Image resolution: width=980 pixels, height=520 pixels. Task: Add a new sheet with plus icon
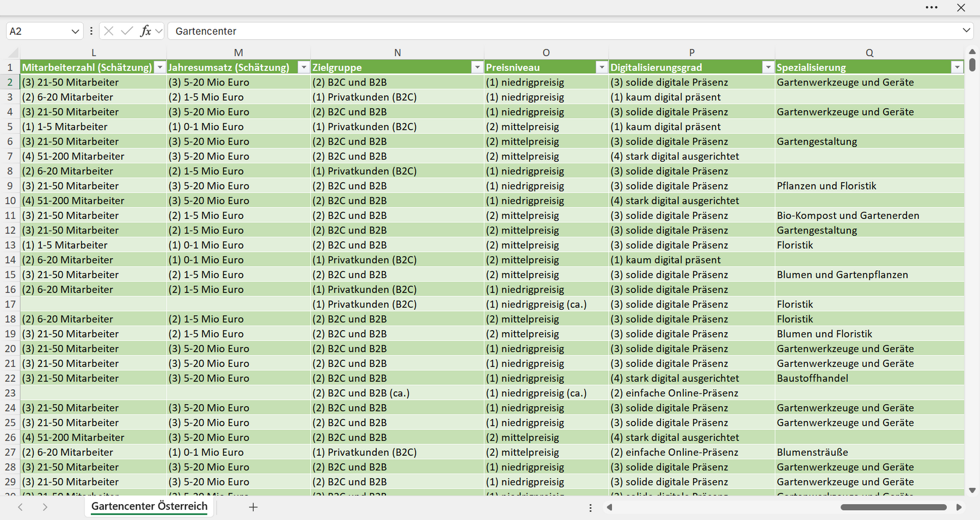[253, 507]
